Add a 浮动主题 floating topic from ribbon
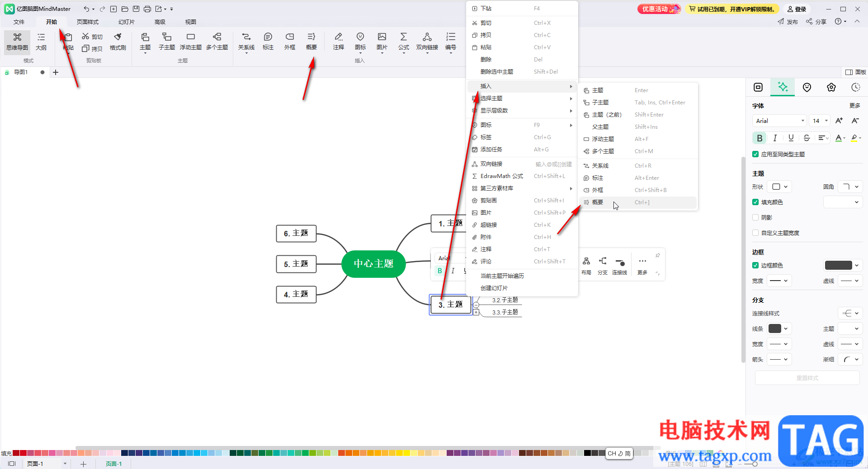 [x=191, y=41]
